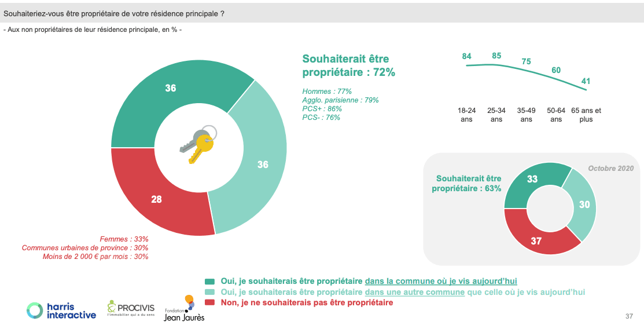This screenshot has height=325, width=644.
Task: Click the 'Souhaiterait être propriétaire : 72%' heading
Action: coord(349,65)
